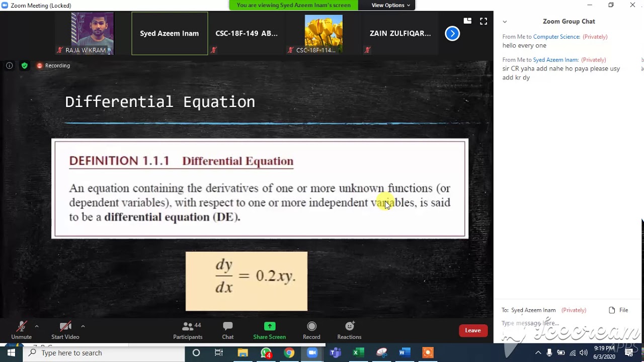Open Cortana circle icon on taskbar
Viewport: 644px width, 362px height.
point(196,353)
